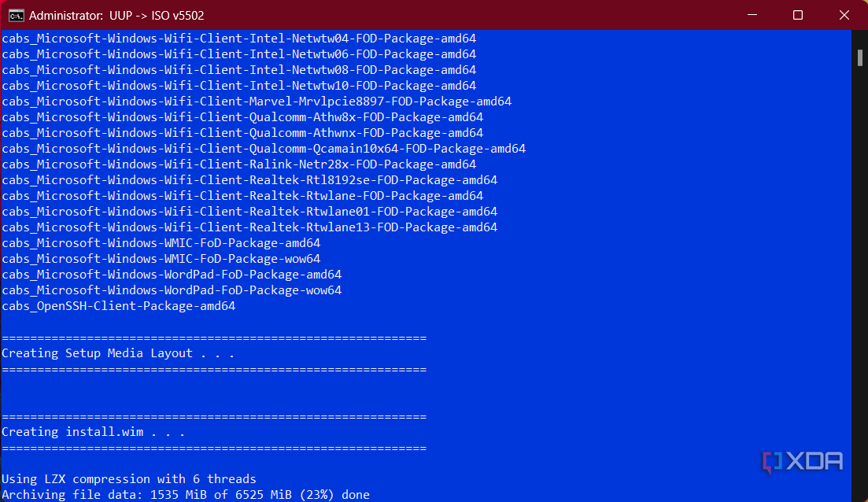Close the Administrator console window
868x502 pixels.
pyautogui.click(x=844, y=15)
